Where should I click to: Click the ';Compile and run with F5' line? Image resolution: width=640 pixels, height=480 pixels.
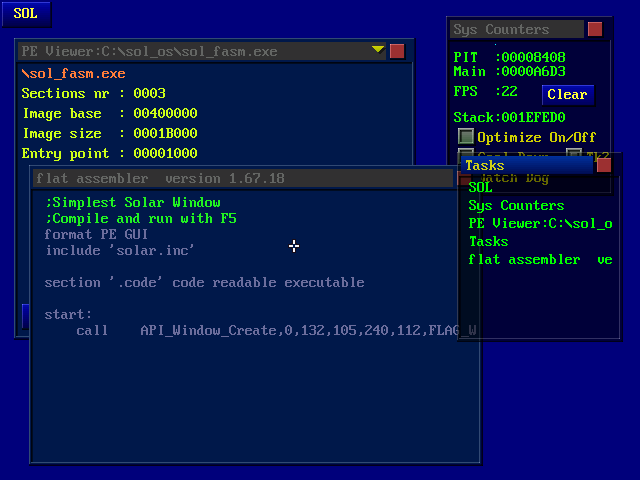[141, 218]
